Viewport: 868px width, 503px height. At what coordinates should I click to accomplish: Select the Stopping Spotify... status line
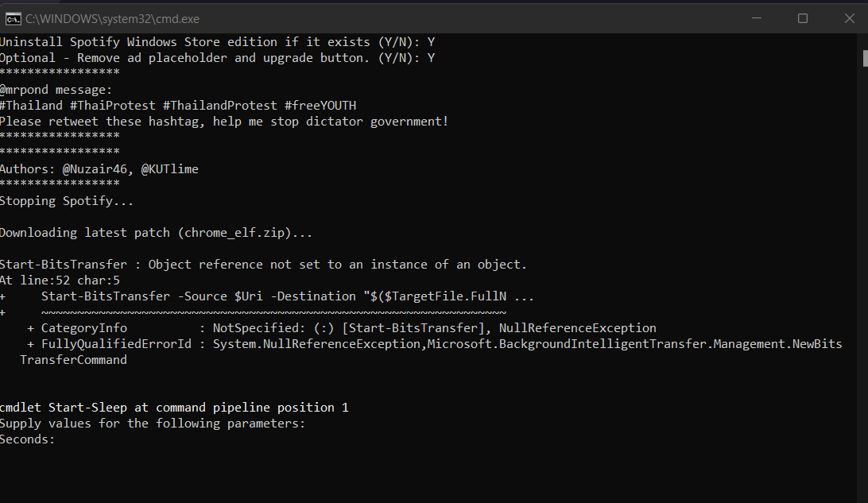pos(67,200)
